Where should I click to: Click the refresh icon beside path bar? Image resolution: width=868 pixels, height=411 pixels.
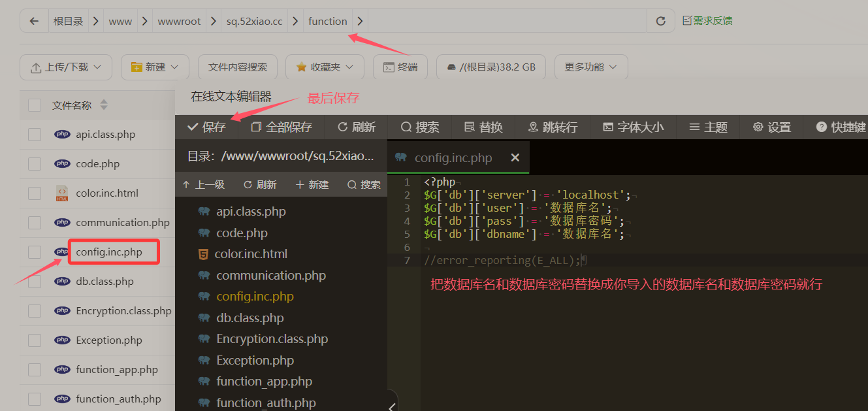(660, 21)
